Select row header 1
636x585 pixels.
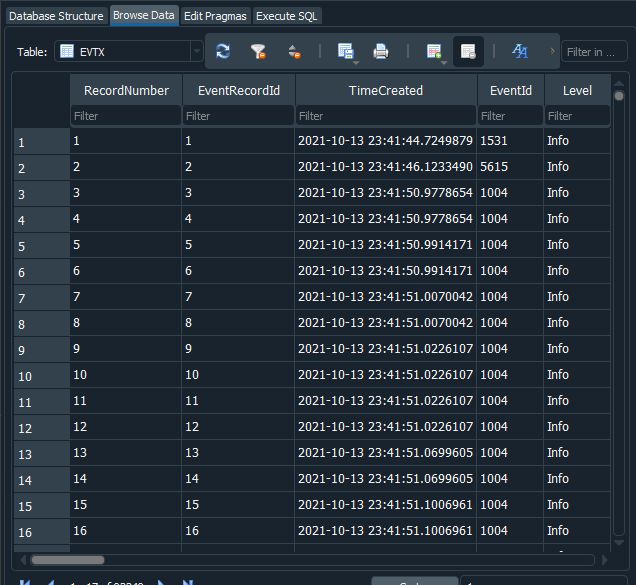[42, 141]
